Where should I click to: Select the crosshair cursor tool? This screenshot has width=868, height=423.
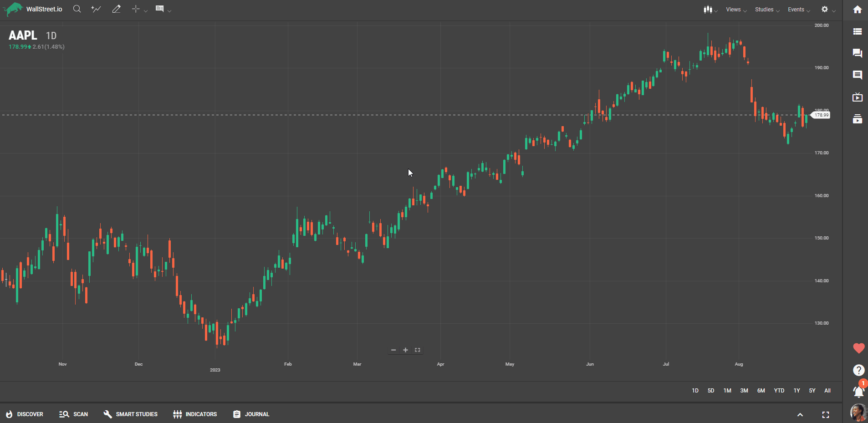point(136,9)
